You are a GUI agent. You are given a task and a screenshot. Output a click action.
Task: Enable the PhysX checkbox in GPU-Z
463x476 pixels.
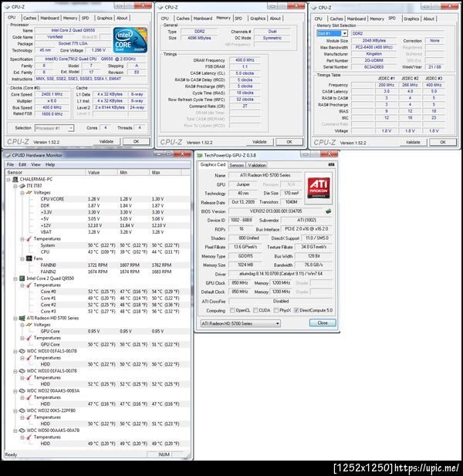pos(276,310)
